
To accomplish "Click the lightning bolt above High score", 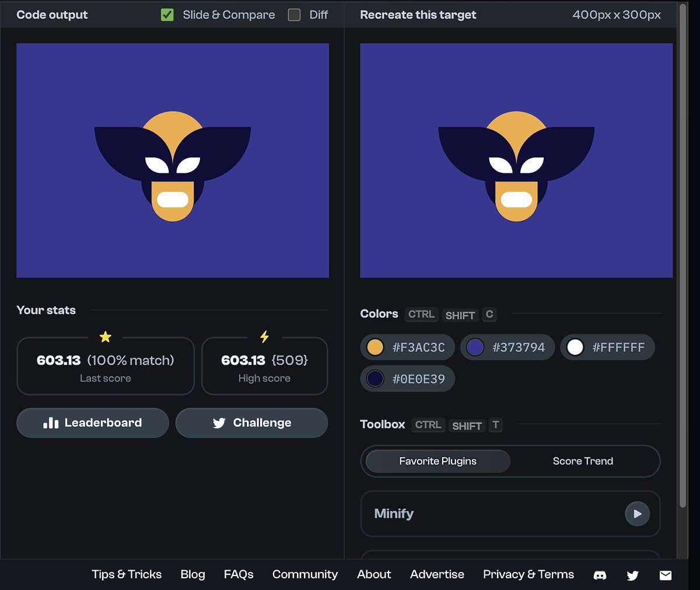I will point(264,337).
